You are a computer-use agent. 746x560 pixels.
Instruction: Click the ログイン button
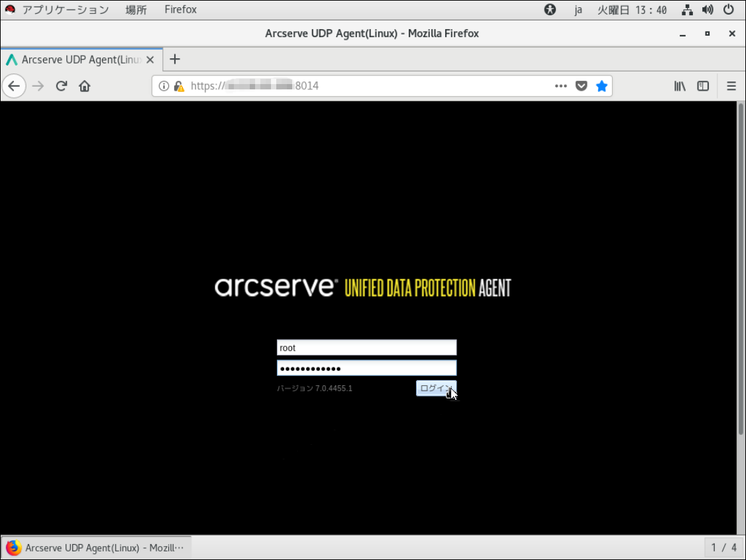[437, 388]
